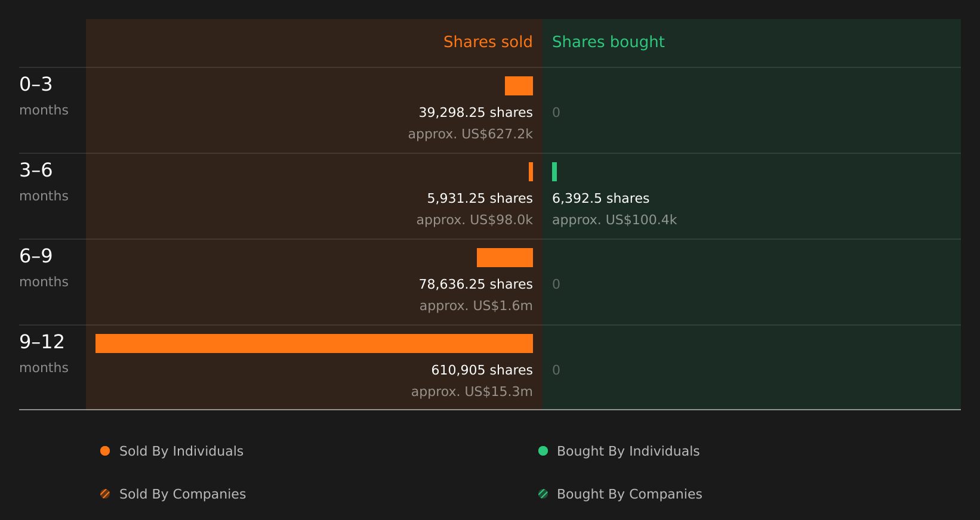Viewport: 980px width, 520px height.
Task: Click the 9–12 months row label
Action: 44,354
